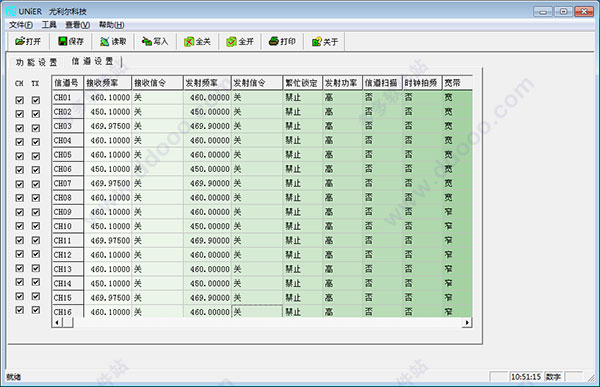This screenshot has height=387, width=600.
Task: Click receive frequency 450.10000 of CH02
Action: point(108,112)
